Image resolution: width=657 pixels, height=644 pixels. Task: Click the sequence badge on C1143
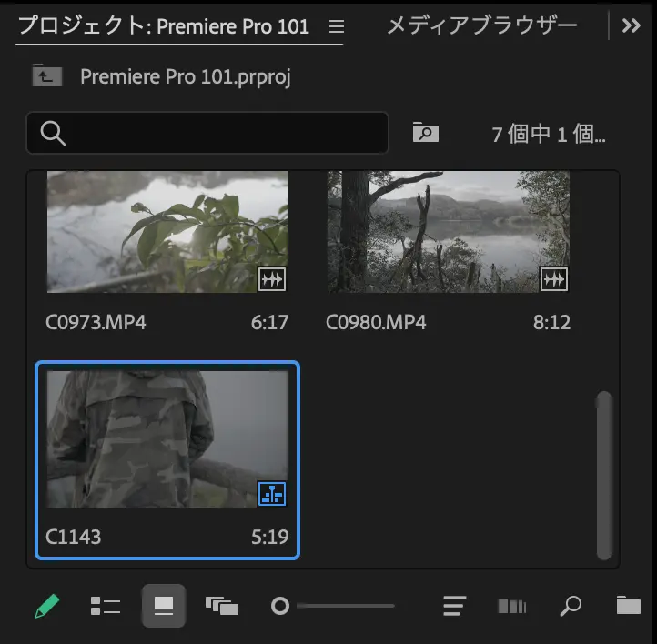[272, 494]
